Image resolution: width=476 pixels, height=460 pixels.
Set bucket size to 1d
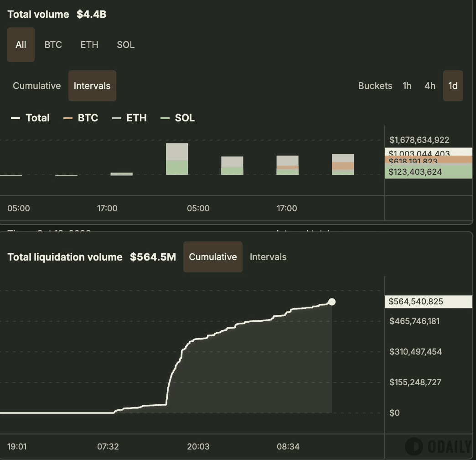pyautogui.click(x=453, y=86)
